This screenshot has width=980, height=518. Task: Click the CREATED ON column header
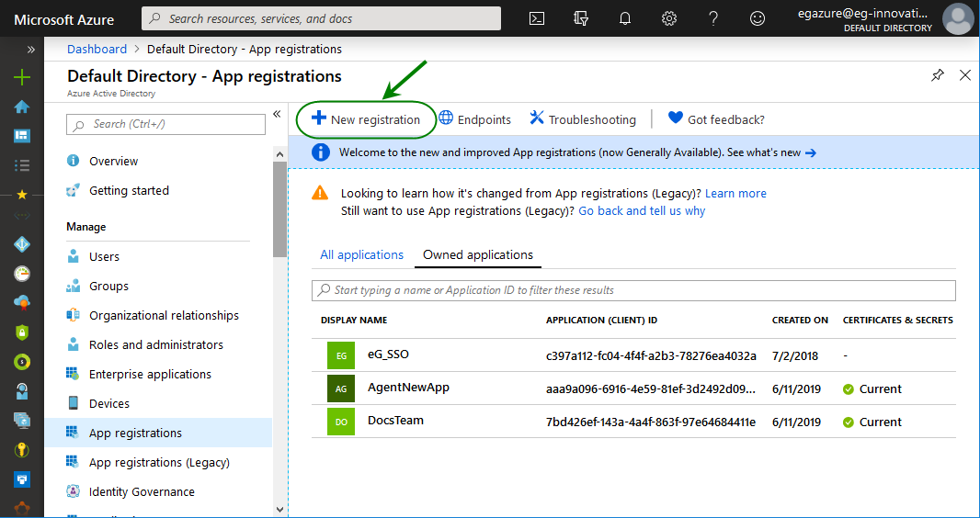[800, 321]
